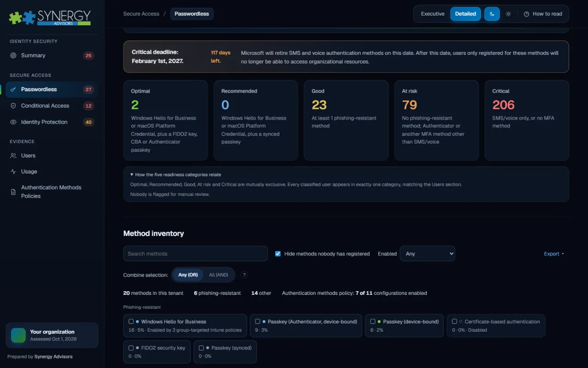Focus the Search methods field
The width and height of the screenshot is (588, 368).
click(x=195, y=253)
